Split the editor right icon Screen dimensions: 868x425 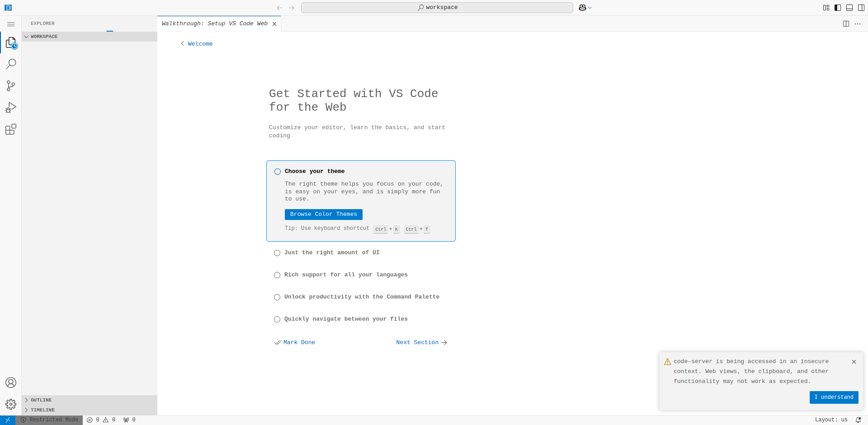pyautogui.click(x=846, y=24)
